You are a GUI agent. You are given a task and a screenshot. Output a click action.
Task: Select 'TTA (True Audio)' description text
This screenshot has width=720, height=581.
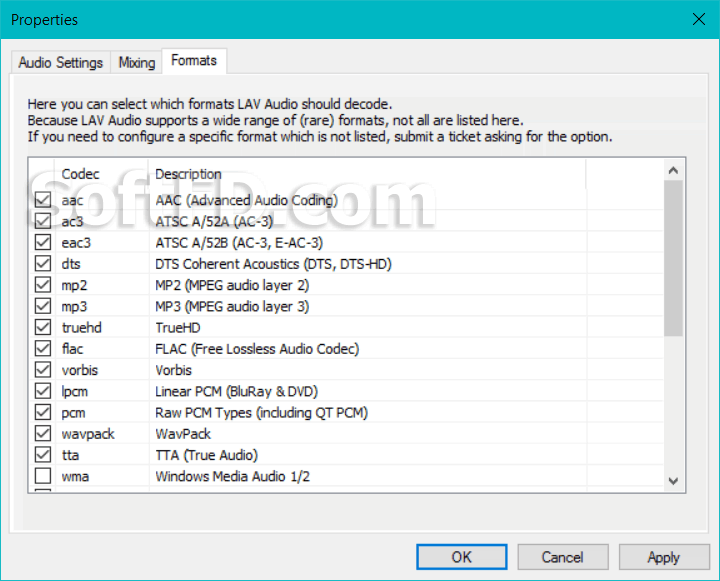[206, 455]
